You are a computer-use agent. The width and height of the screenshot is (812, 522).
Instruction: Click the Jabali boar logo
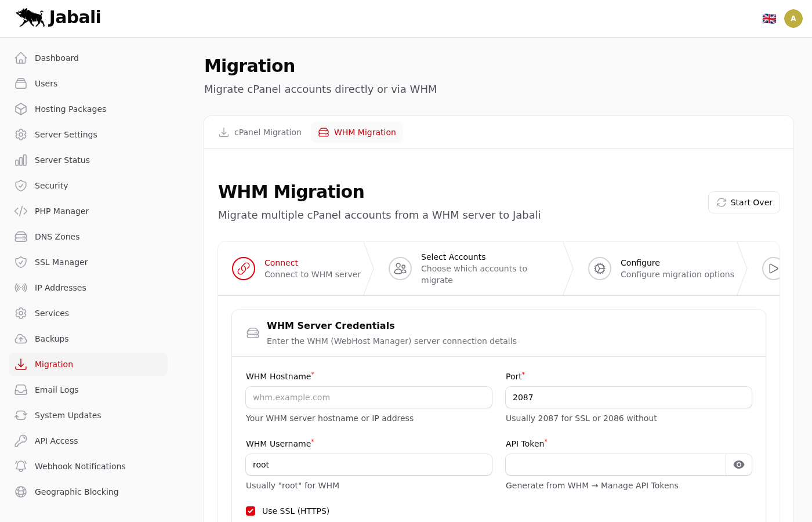[31, 17]
